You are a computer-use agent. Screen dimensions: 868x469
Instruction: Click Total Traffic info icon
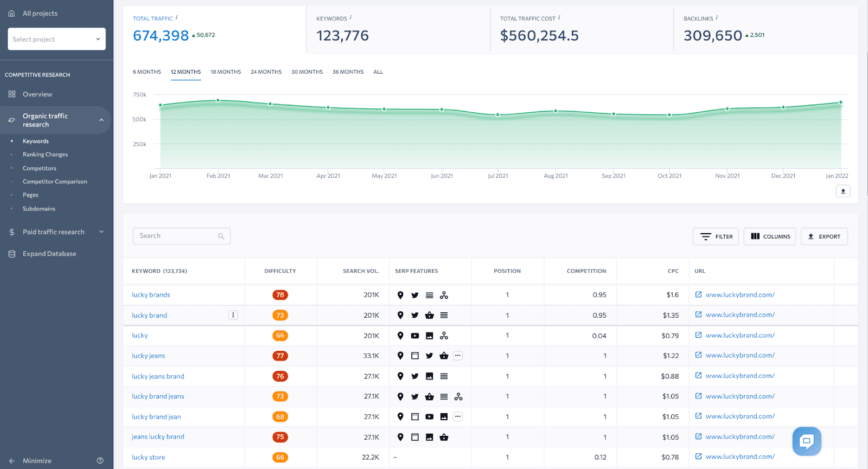(177, 17)
